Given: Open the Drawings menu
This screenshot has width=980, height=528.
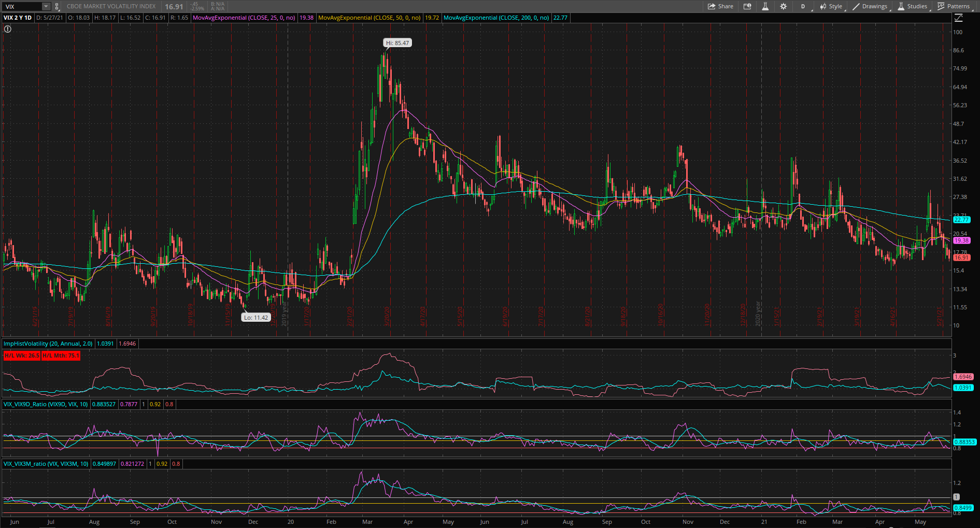Looking at the screenshot, I should point(870,6).
